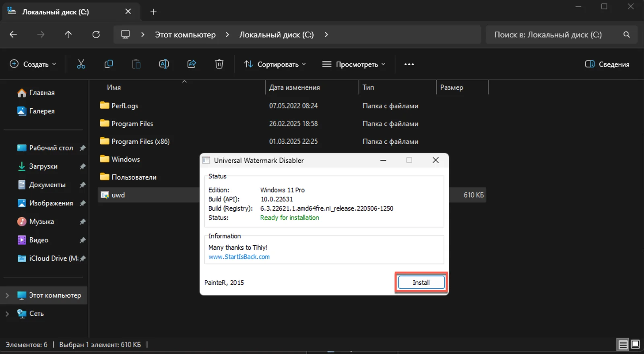This screenshot has height=354, width=644.
Task: Close the Локальный диск (C:) tab
Action: point(128,12)
